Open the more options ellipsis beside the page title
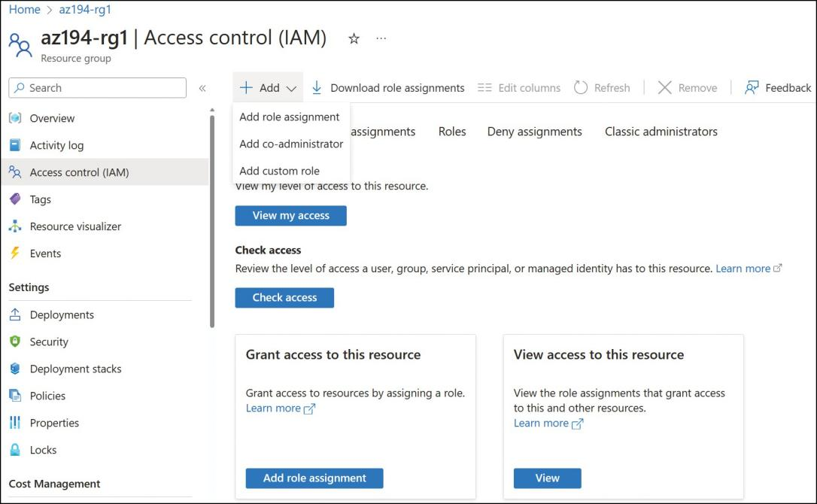817x504 pixels. (381, 38)
